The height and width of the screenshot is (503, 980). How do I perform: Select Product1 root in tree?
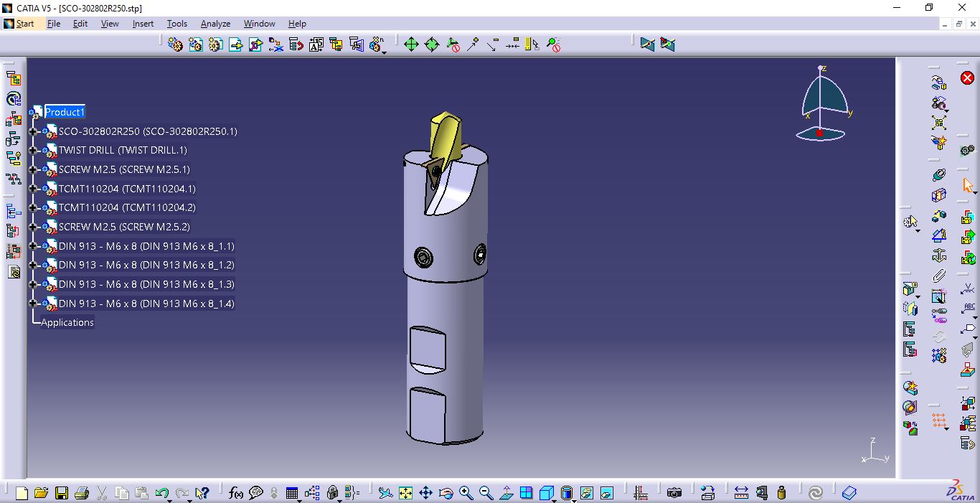[x=65, y=112]
